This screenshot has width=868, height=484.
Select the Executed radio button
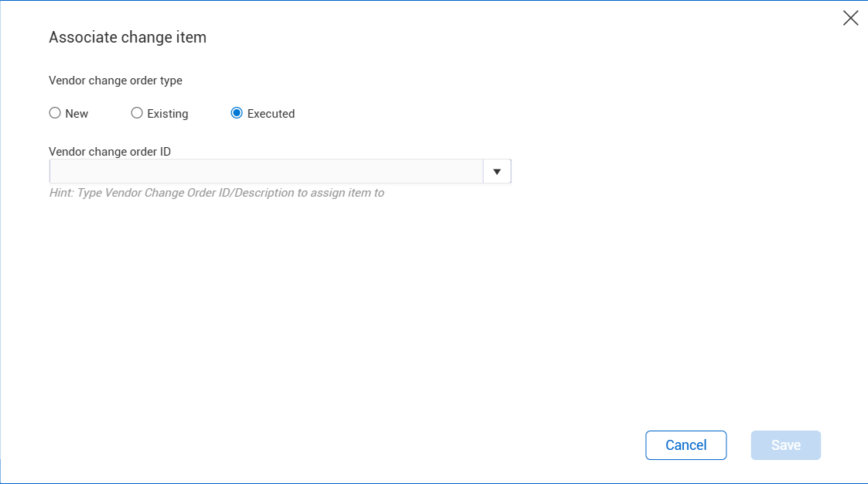(x=237, y=113)
